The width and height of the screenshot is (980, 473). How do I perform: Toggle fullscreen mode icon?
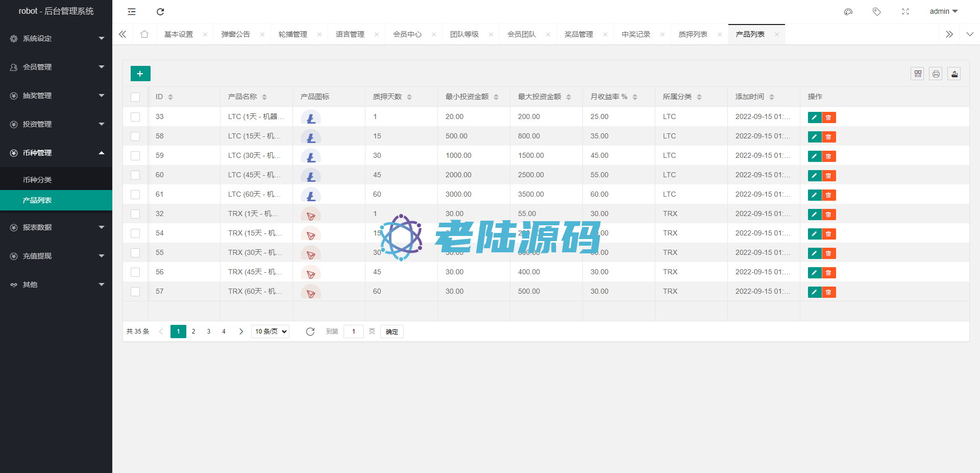tap(905, 12)
